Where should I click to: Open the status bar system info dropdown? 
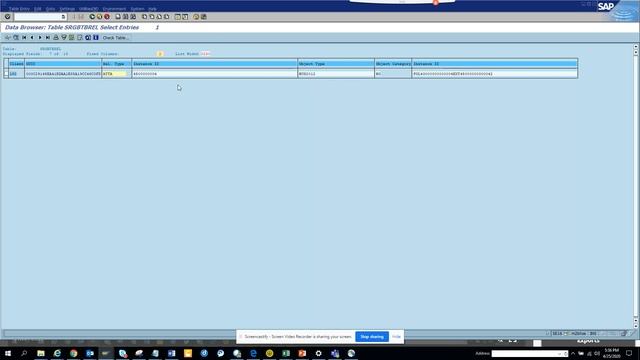pos(565,333)
